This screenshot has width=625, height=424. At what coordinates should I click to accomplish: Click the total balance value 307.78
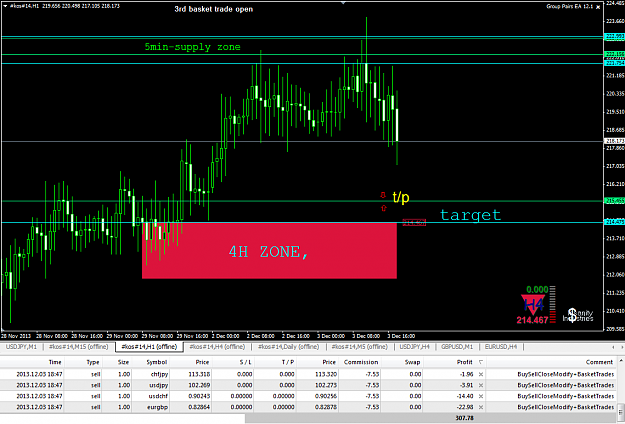click(x=464, y=418)
